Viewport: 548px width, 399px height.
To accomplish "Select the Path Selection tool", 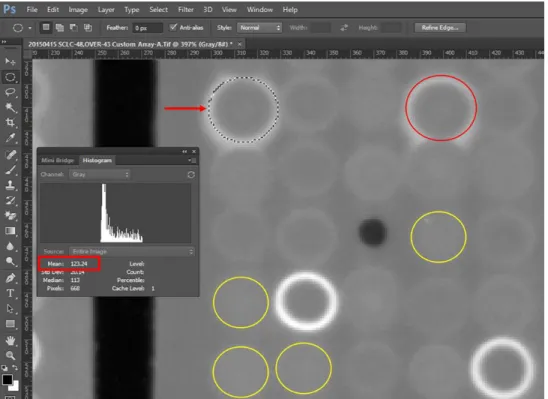I will [10, 309].
